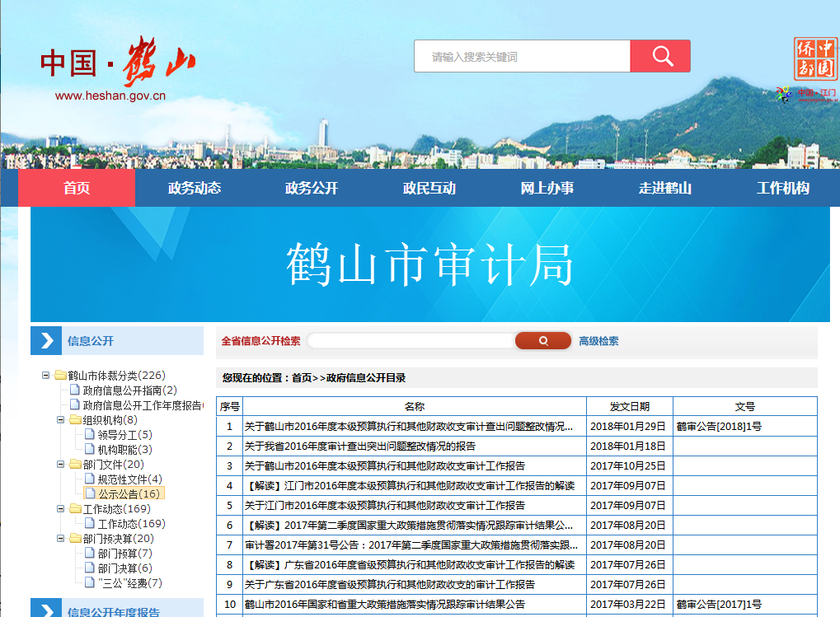Image resolution: width=840 pixels, height=617 pixels.
Task: Collapse the 工作动态 folder node
Action: 61,509
